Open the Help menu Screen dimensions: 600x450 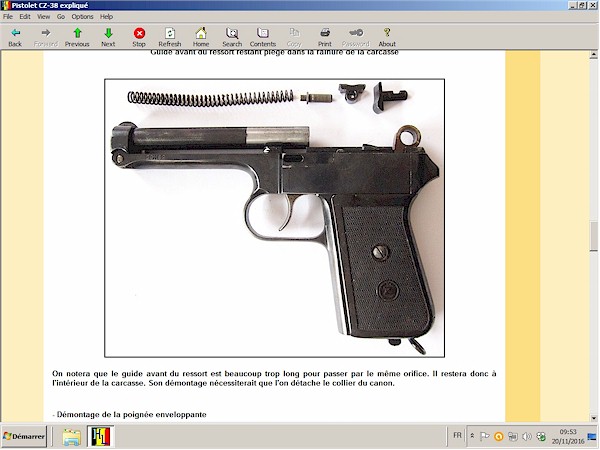tap(106, 17)
